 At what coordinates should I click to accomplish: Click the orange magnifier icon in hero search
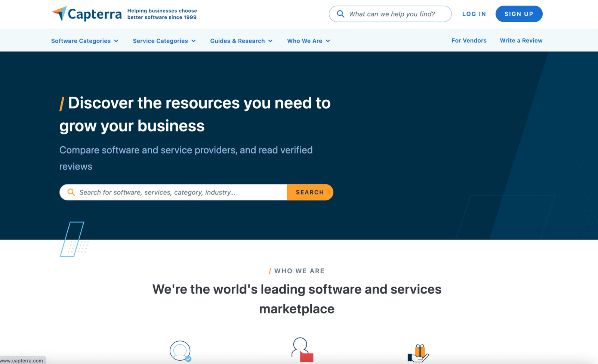pos(71,192)
